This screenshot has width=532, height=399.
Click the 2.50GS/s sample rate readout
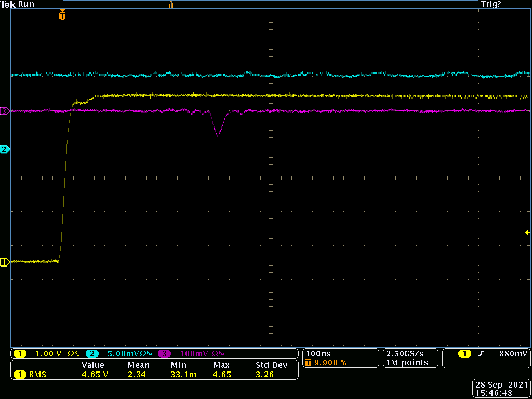click(406, 354)
